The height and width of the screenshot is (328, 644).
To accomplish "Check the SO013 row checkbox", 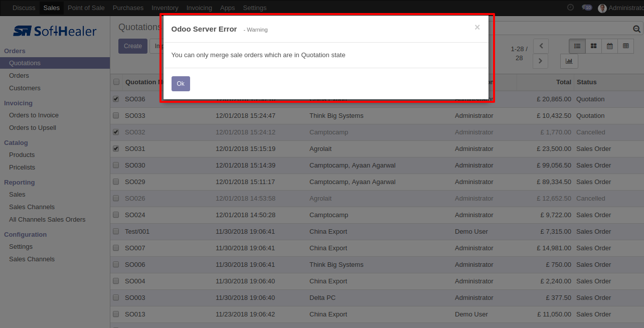I will [x=116, y=314].
